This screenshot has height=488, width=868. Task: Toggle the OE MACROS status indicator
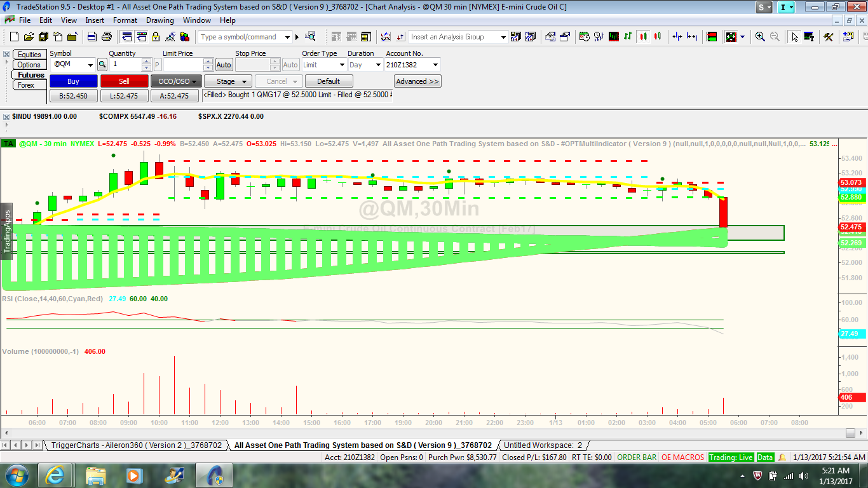(x=682, y=457)
